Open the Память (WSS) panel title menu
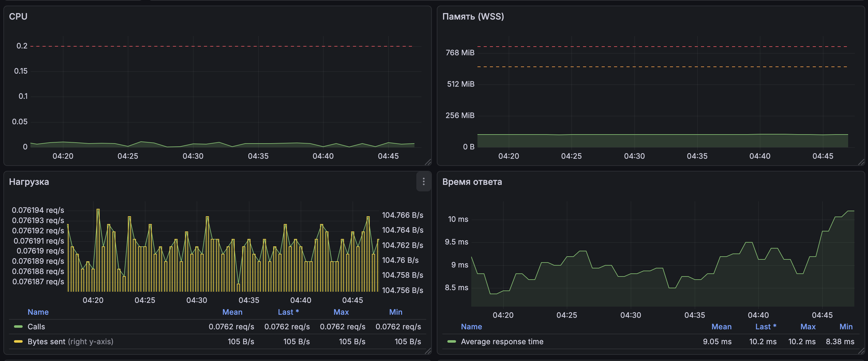 (473, 16)
